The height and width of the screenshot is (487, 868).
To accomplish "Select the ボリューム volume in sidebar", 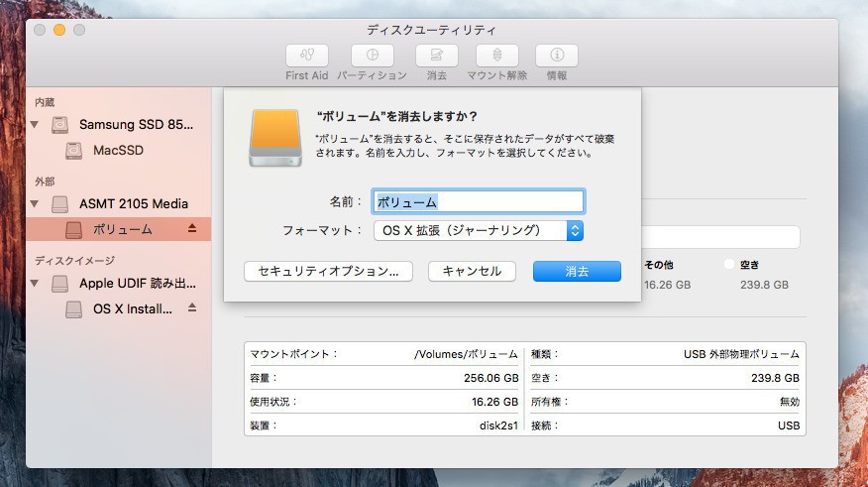I will tap(122, 230).
